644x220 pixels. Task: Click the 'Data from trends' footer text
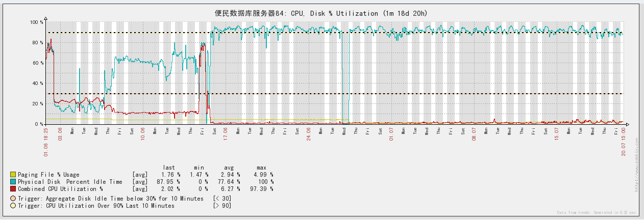click(x=596, y=212)
